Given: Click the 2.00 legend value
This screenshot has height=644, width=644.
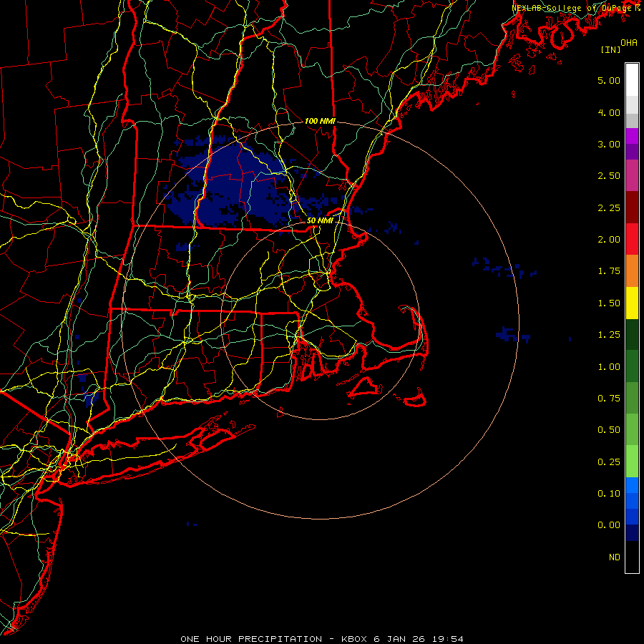Looking at the screenshot, I should [x=609, y=240].
